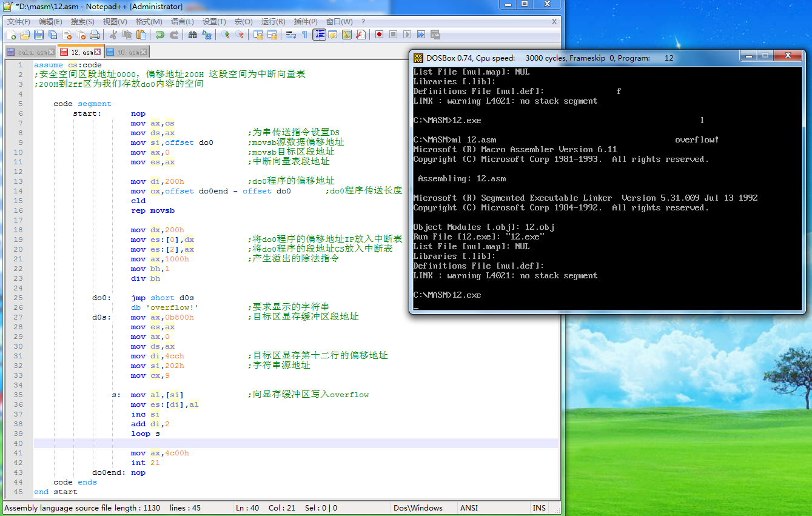The height and width of the screenshot is (516, 812).
Task: Open the Document Map panel icon
Action: (x=347, y=35)
